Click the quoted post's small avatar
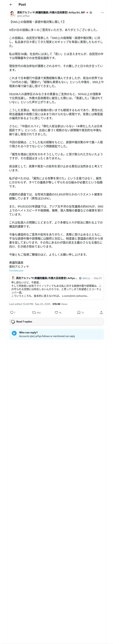 click(x=13, y=278)
